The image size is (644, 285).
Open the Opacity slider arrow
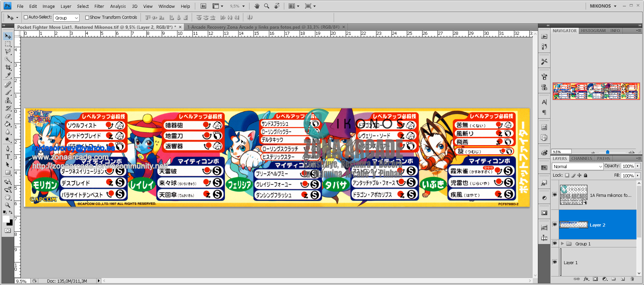click(638, 166)
